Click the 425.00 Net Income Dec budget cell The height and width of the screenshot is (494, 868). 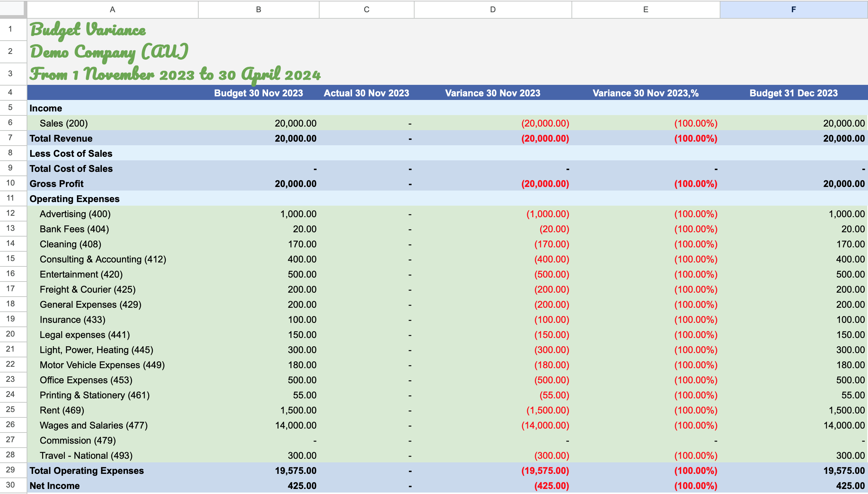tap(794, 486)
